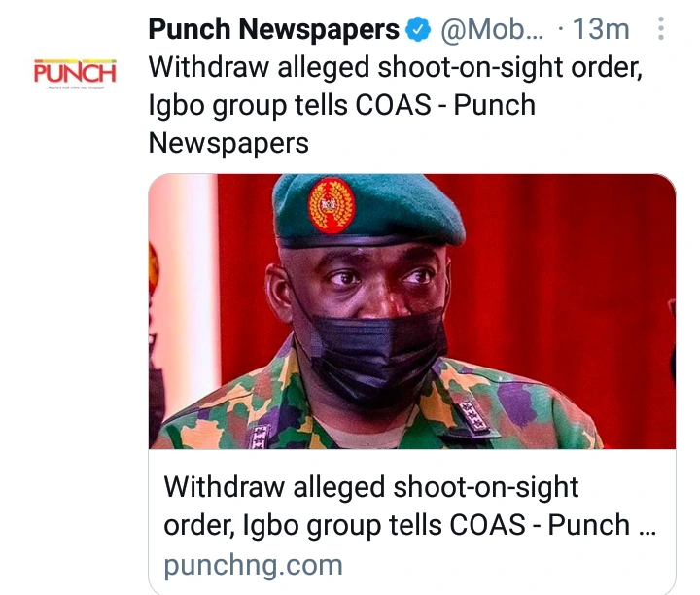The height and width of the screenshot is (595, 700).
Task: Visit the punchng.com link
Action: click(253, 564)
